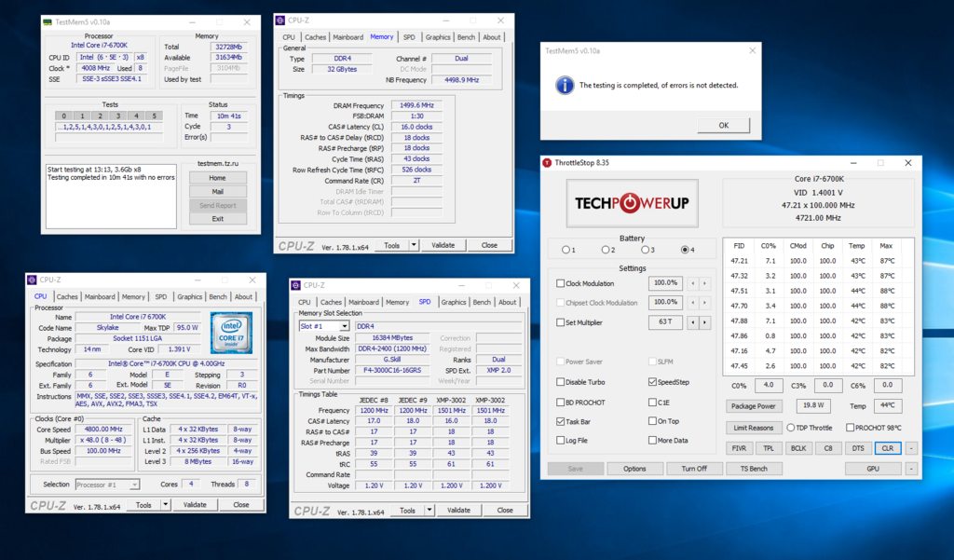Image resolution: width=954 pixels, height=560 pixels.
Task: Decrease Clock Modulation with left arrow
Action: pos(692,283)
